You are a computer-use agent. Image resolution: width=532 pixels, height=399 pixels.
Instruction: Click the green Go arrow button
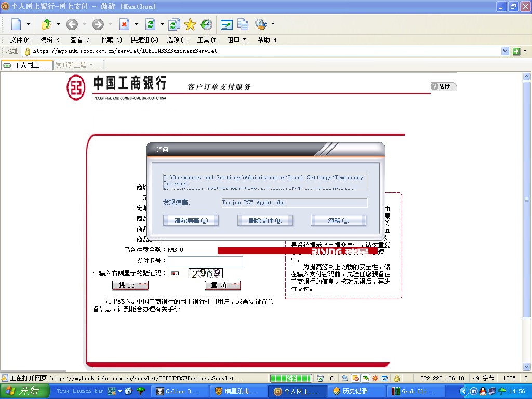516,51
